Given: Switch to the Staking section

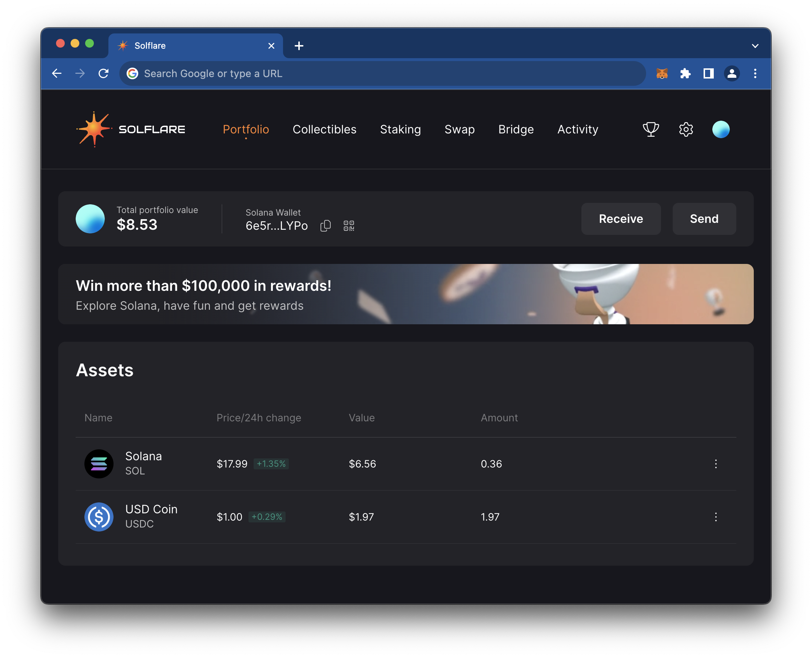Looking at the screenshot, I should click(401, 129).
